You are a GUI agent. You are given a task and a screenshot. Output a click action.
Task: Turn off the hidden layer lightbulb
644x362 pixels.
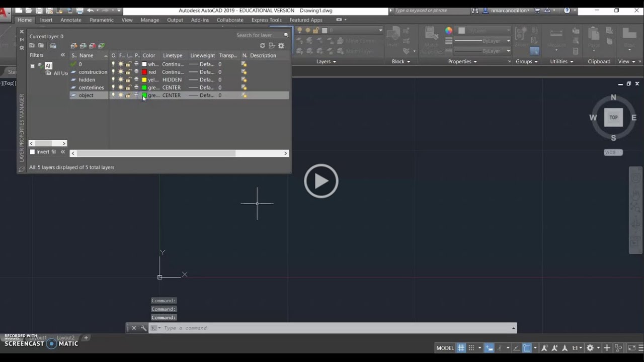coord(113,79)
